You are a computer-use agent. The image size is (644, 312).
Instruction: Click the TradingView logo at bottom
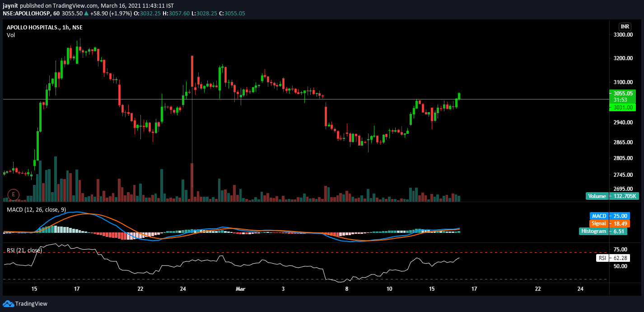[25, 304]
